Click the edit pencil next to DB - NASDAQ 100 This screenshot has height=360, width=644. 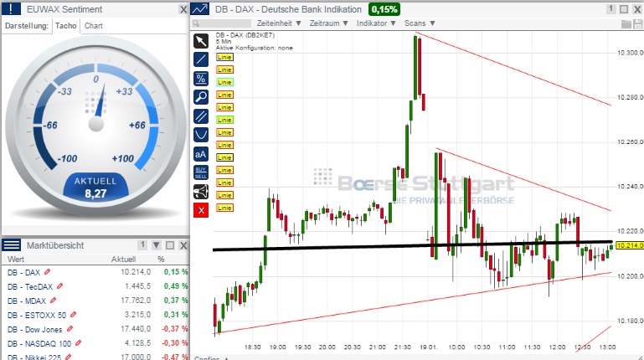78,342
